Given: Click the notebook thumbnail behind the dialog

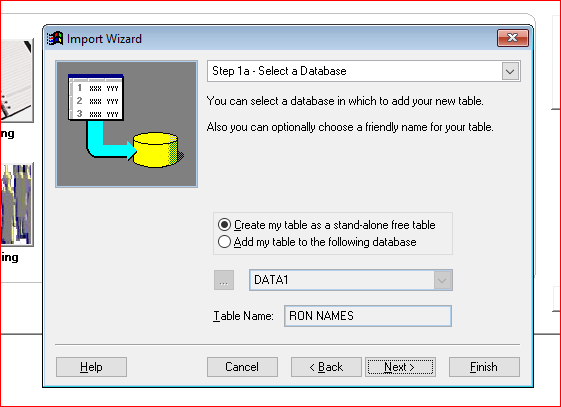Looking at the screenshot, I should coord(16,80).
